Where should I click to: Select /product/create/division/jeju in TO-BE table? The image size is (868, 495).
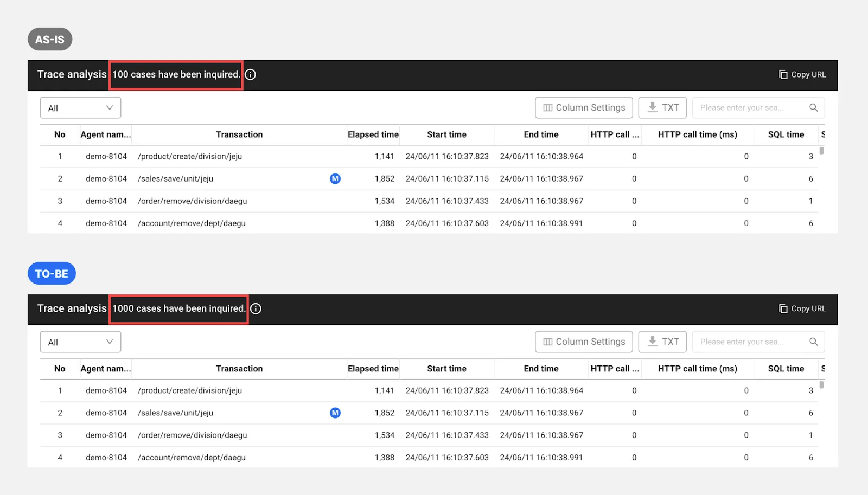coord(190,391)
